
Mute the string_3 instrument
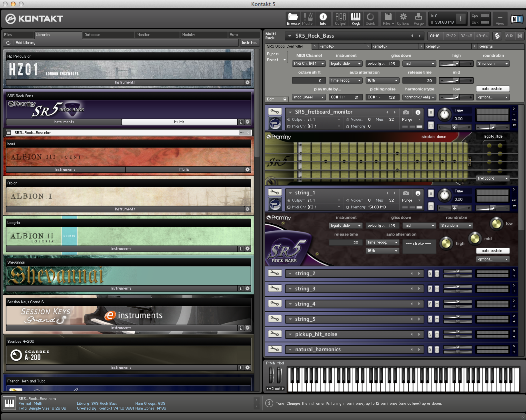[x=437, y=289]
